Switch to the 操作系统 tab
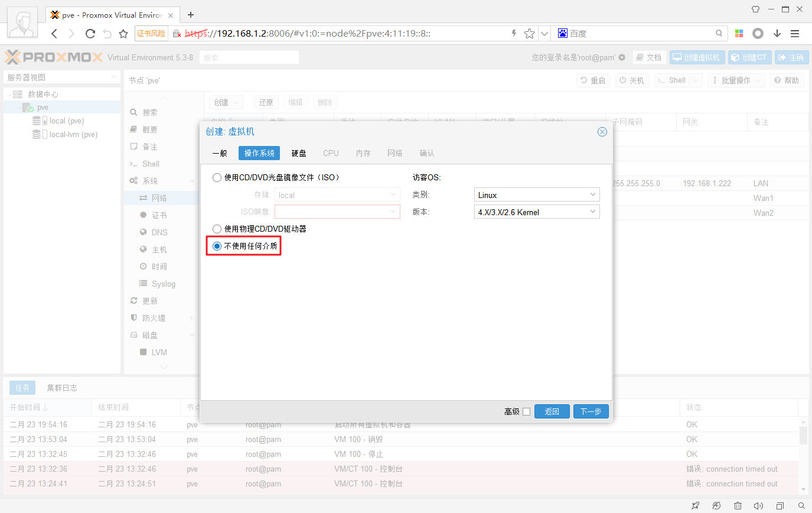Image resolution: width=812 pixels, height=513 pixels. point(259,153)
